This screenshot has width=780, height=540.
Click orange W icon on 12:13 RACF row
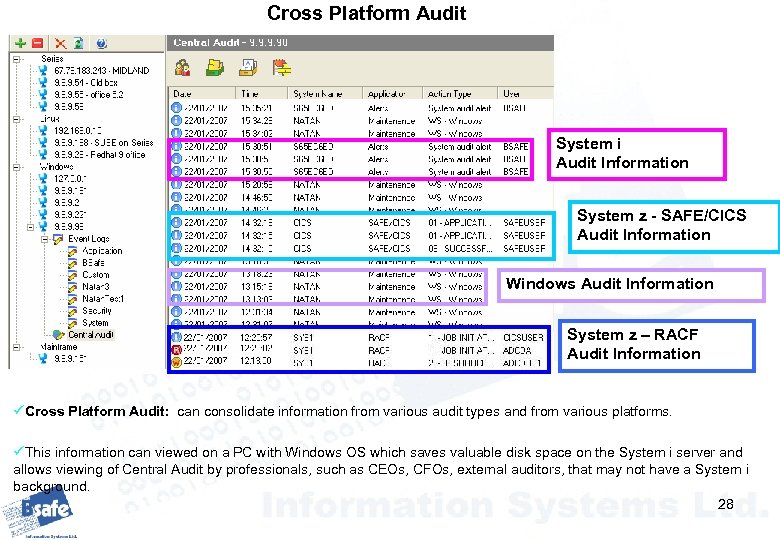(x=176, y=362)
